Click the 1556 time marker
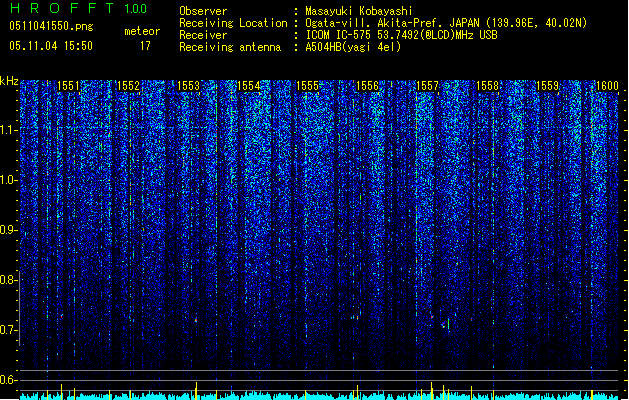Screen dimensions: 629x400 [x=368, y=86]
